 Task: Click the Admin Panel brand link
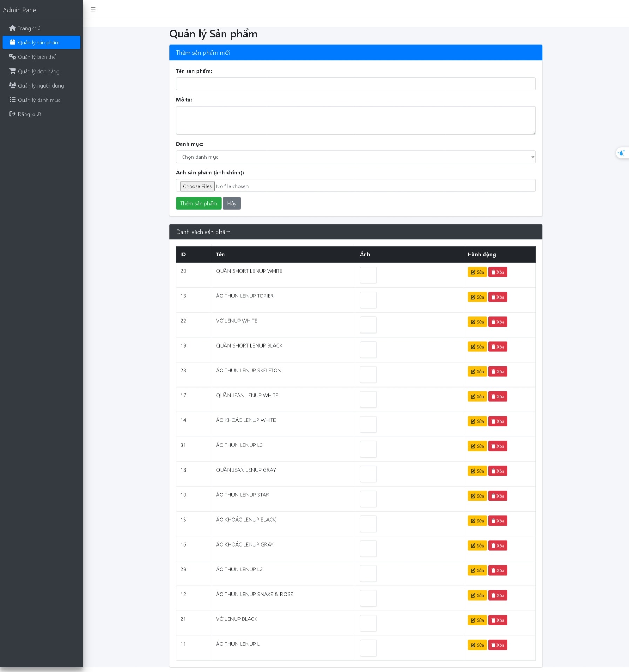[x=20, y=10]
